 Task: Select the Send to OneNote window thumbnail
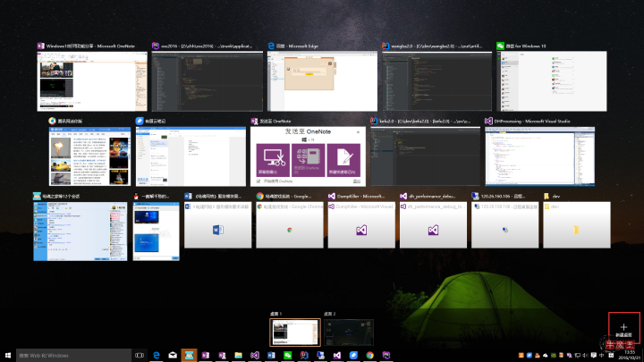coord(308,156)
